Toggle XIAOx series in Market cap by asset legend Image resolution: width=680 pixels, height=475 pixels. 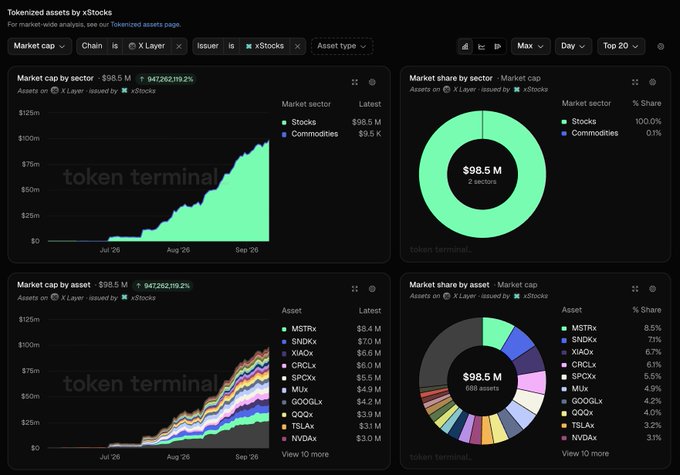[331, 354]
